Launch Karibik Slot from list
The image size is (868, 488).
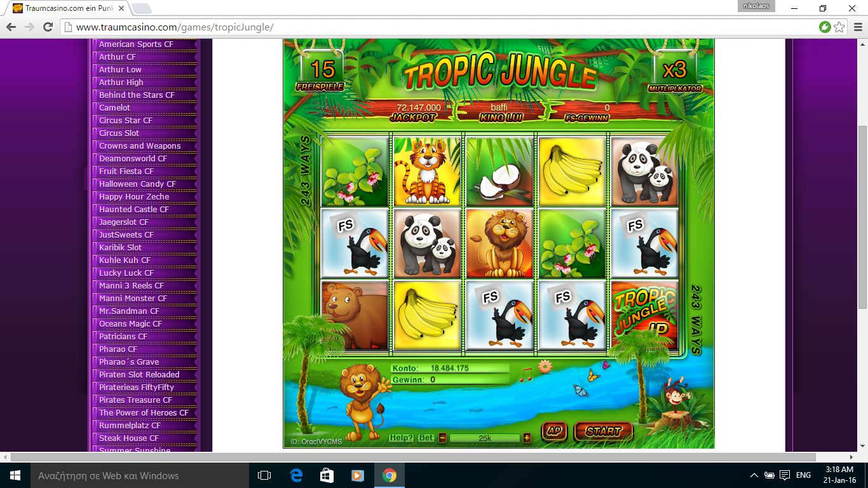coord(120,247)
